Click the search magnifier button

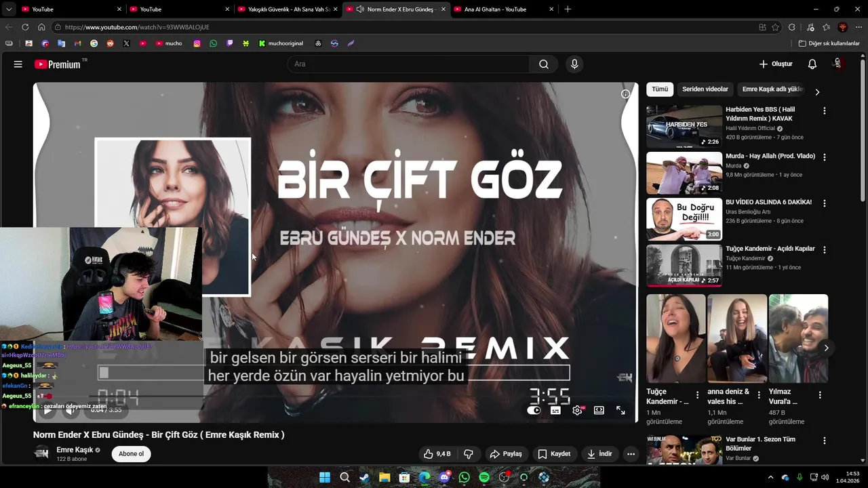pos(544,64)
